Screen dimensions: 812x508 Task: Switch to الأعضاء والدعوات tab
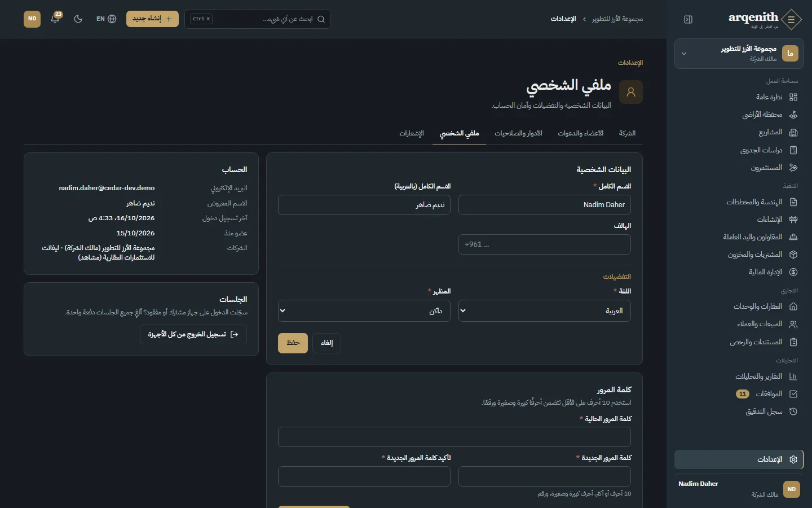click(x=581, y=133)
